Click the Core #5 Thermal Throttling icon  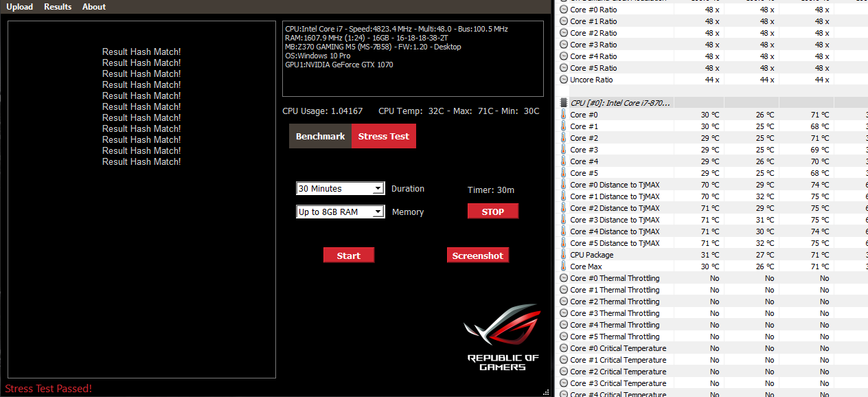(x=564, y=337)
